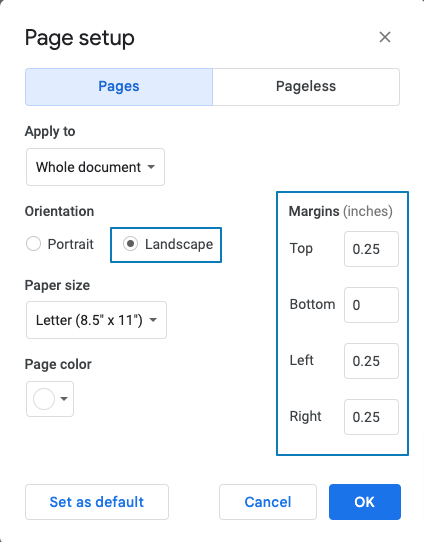This screenshot has height=542, width=424.
Task: Select the Landscape orientation radio button
Action: coord(130,244)
